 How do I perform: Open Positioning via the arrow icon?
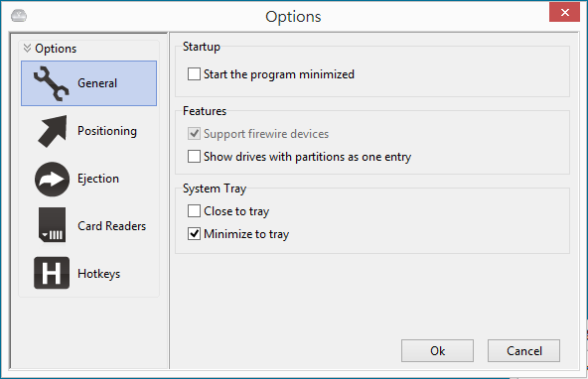coord(52,131)
